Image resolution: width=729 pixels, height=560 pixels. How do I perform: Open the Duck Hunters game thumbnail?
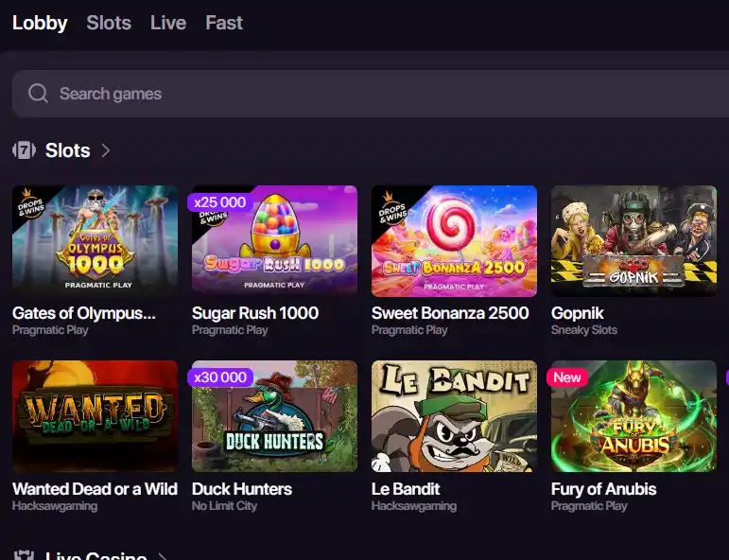point(274,416)
